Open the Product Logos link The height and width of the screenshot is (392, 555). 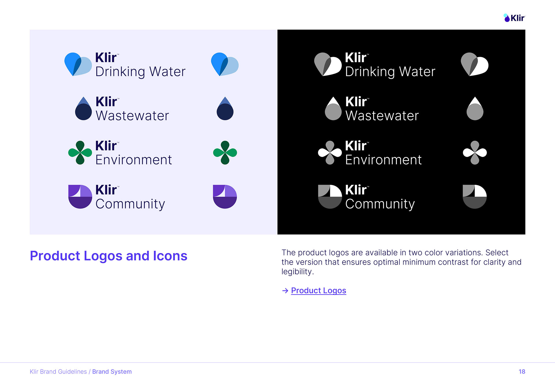point(318,290)
